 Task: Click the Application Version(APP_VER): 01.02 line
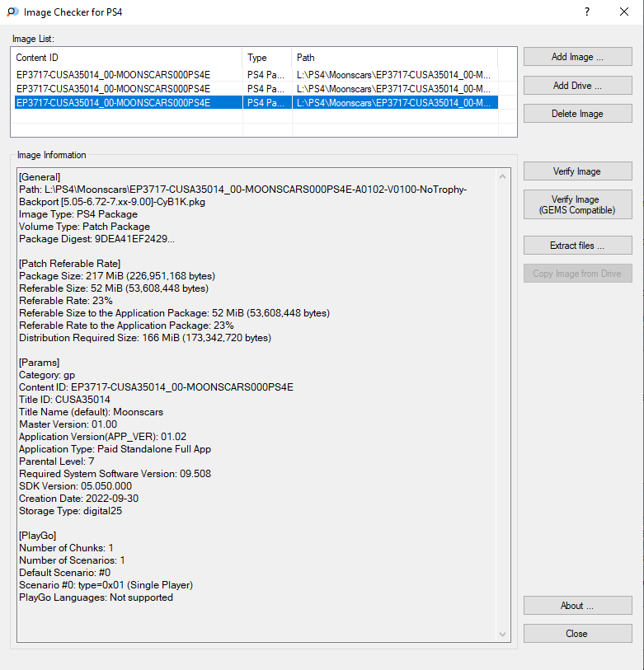tap(102, 437)
